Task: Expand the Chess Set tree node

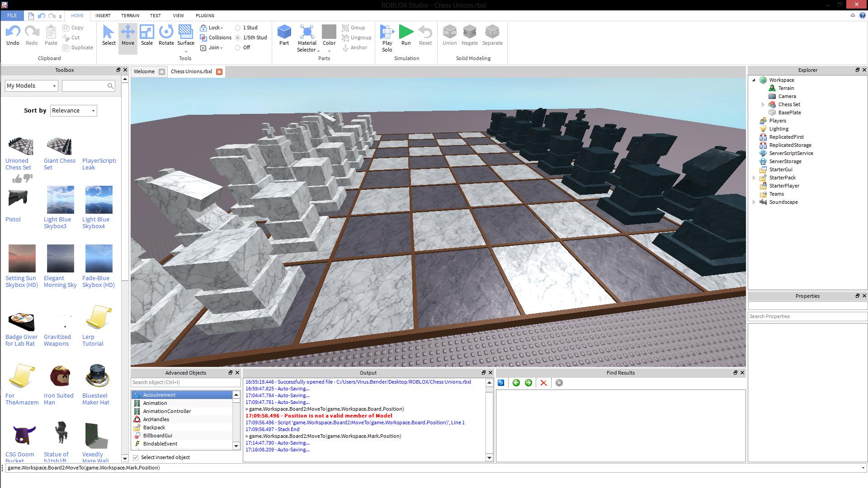Action: click(x=763, y=104)
